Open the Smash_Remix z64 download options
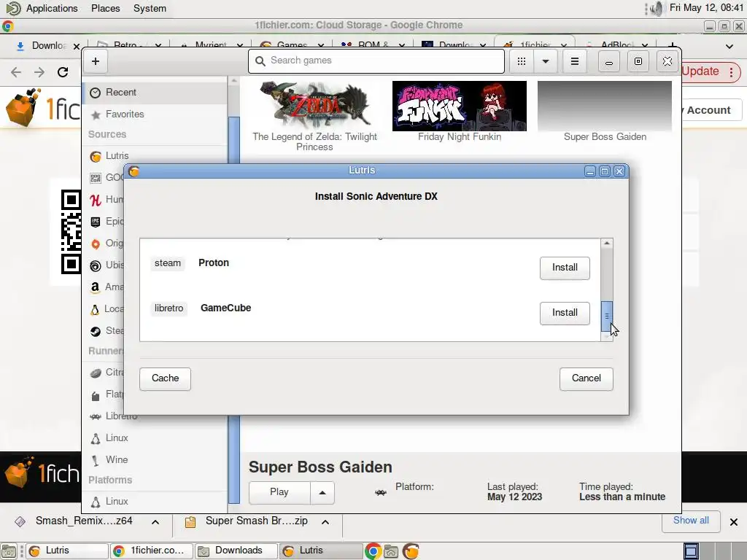747x560 pixels. (155, 522)
